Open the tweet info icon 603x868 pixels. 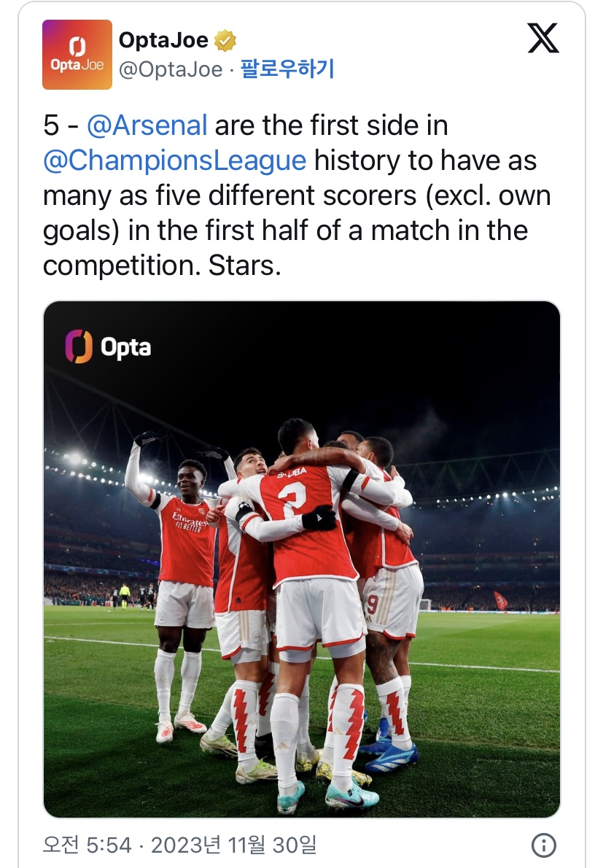[x=543, y=845]
